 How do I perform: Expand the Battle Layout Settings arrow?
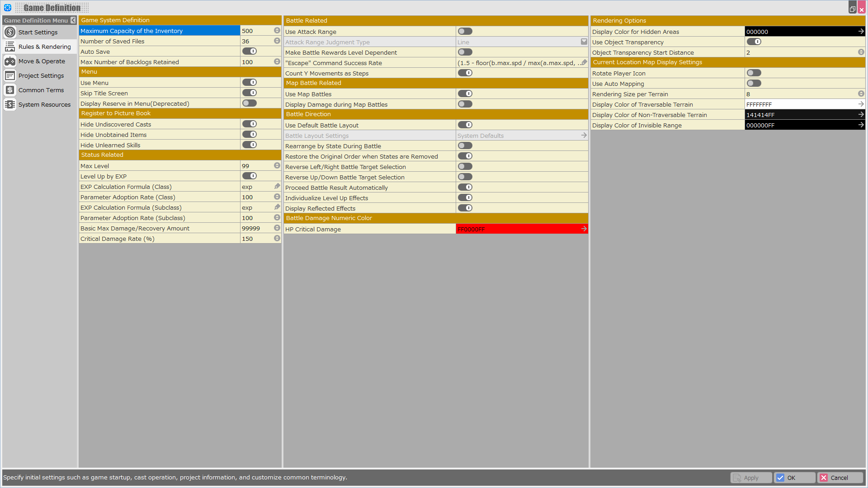point(584,136)
